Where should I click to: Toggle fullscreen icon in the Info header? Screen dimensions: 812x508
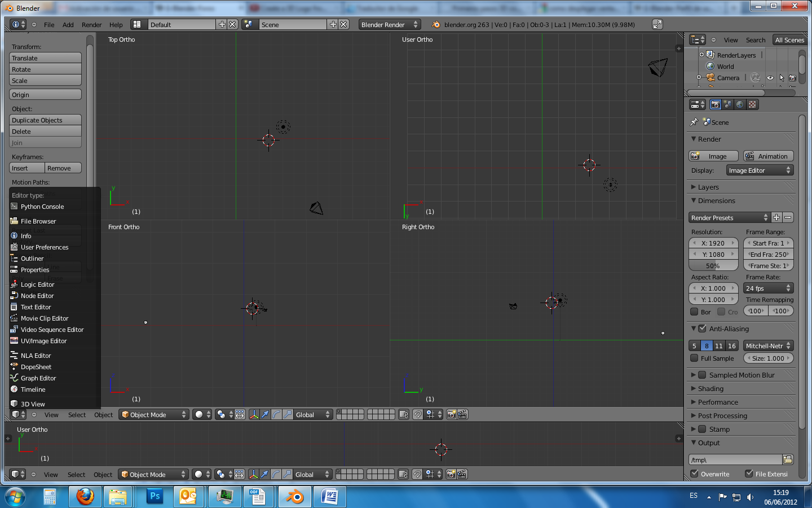(657, 24)
